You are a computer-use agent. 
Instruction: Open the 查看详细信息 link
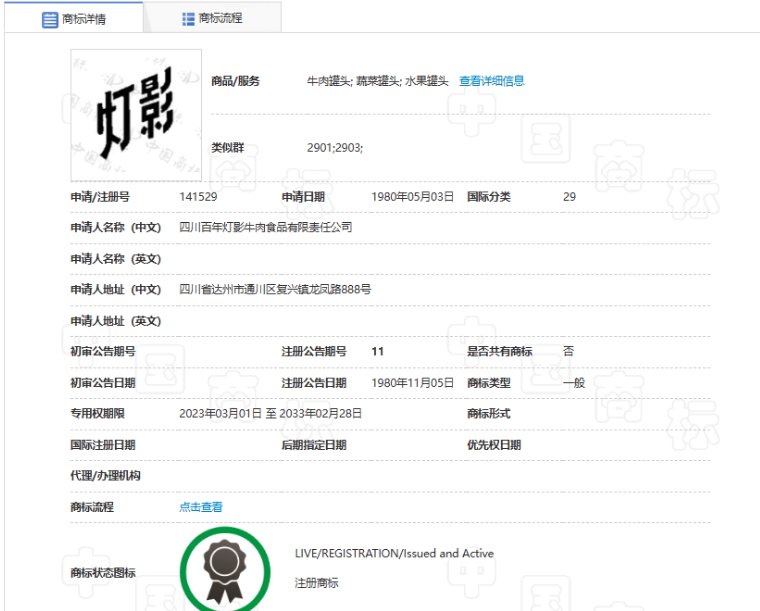click(491, 81)
